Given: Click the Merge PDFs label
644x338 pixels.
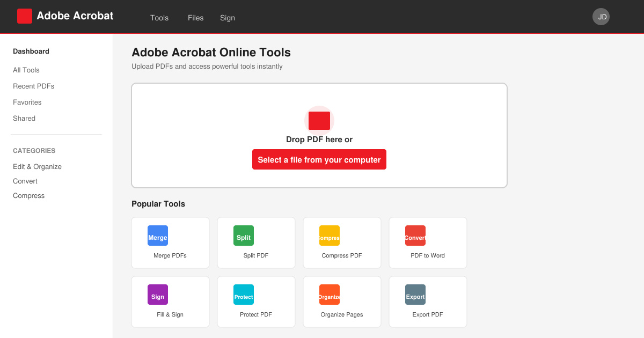Looking at the screenshot, I should coord(170,255).
